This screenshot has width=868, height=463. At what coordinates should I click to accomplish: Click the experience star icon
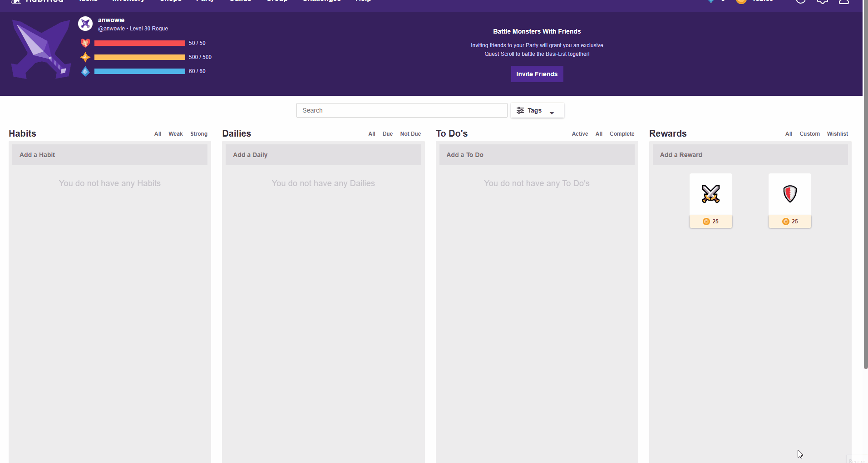tap(85, 57)
